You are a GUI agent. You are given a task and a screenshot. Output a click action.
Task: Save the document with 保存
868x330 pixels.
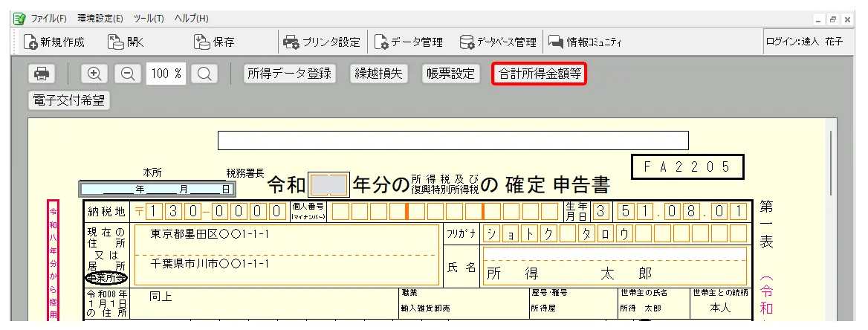(x=214, y=42)
